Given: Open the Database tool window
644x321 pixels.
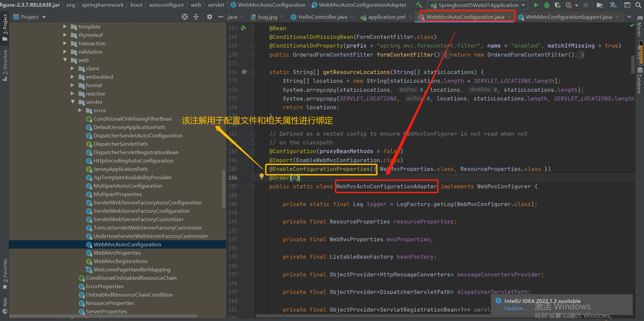Looking at the screenshot, I should pyautogui.click(x=640, y=80).
